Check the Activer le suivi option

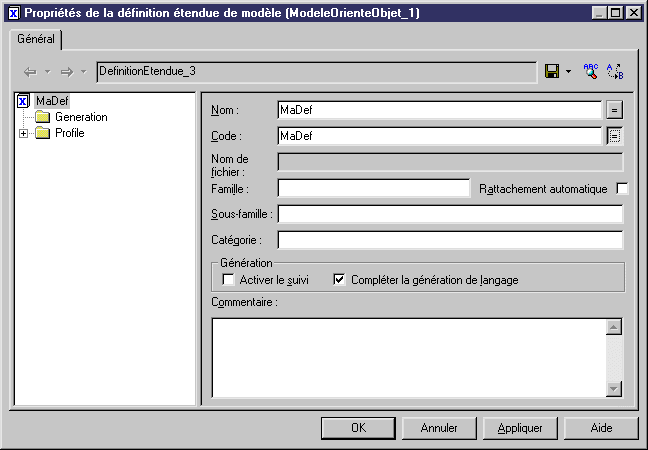tap(228, 280)
